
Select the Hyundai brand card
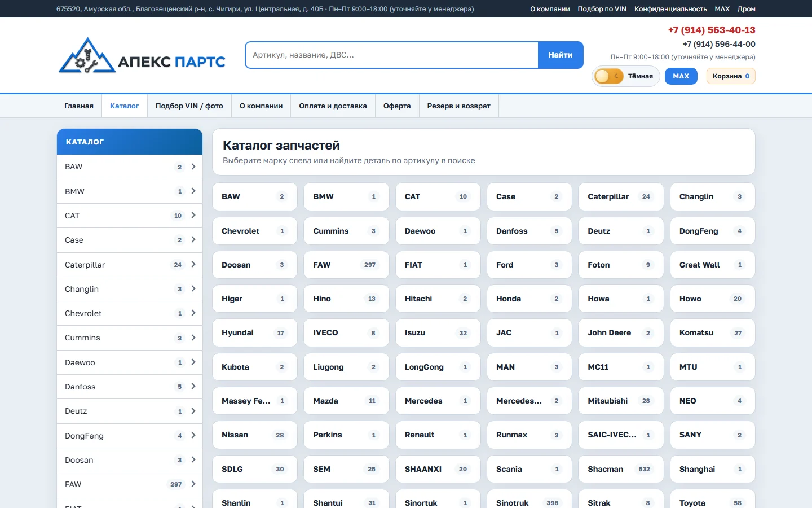click(x=255, y=332)
